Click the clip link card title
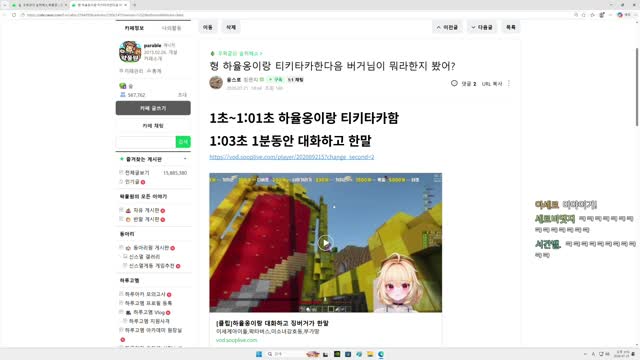640x360 pixels. pos(272,323)
